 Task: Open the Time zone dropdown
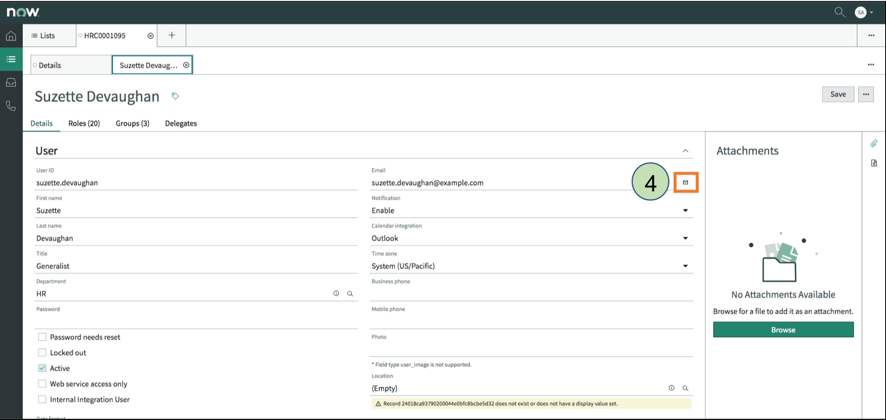click(531, 266)
